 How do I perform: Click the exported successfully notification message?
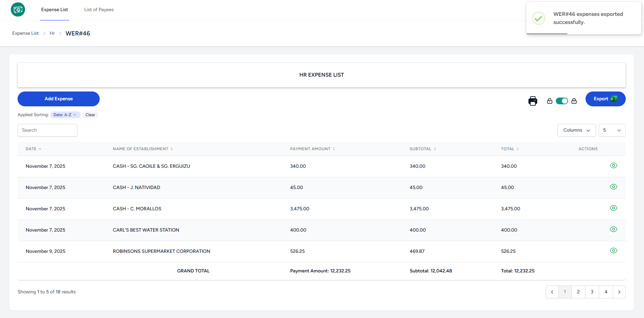[x=588, y=18]
